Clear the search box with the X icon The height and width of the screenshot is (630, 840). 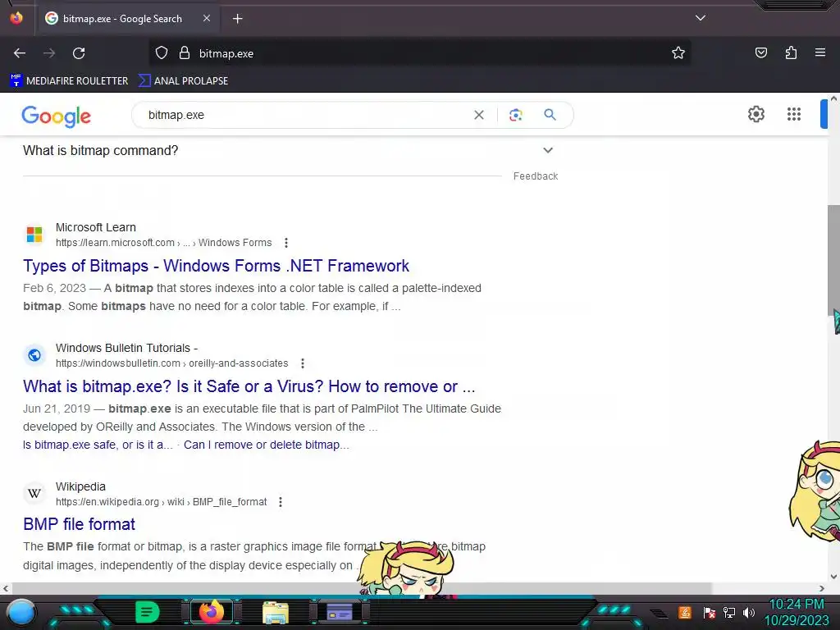pos(479,115)
